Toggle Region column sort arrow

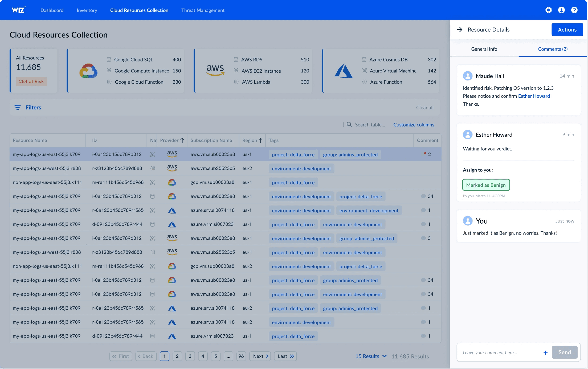point(261,140)
